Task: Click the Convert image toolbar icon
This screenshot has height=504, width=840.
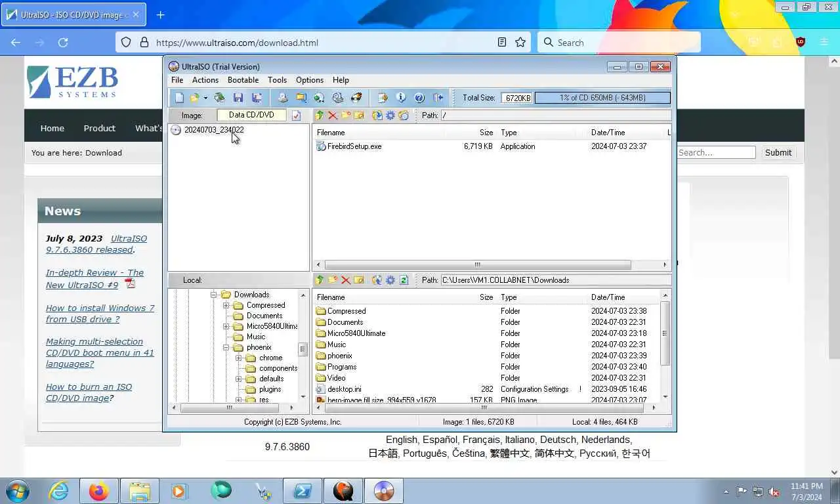Action: [x=320, y=98]
